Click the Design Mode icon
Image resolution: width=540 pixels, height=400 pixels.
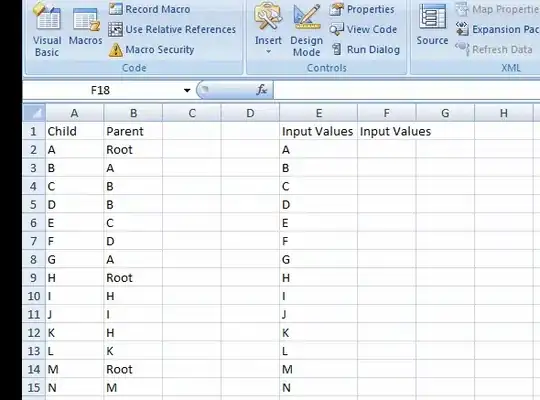pos(307,30)
